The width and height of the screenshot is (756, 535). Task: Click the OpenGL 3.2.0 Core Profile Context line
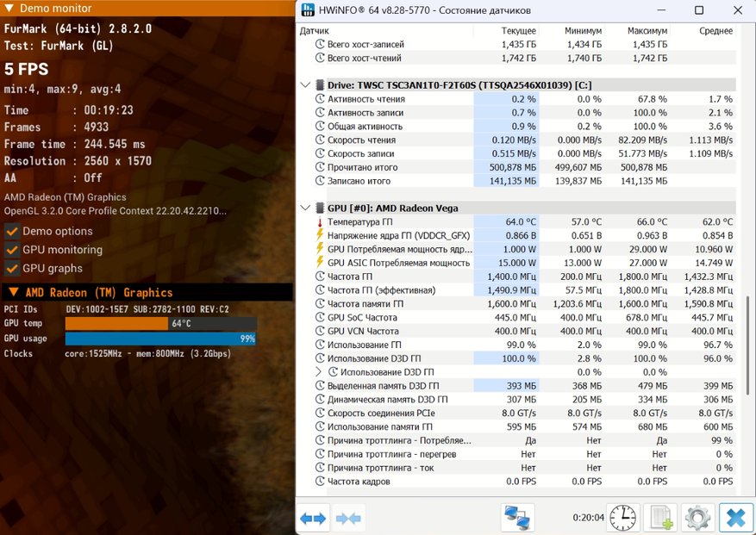point(115,211)
